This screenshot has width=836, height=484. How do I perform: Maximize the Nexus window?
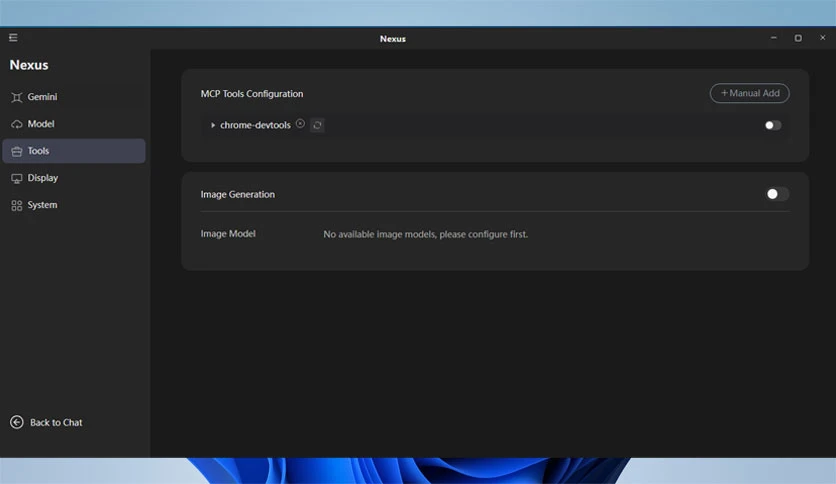point(798,38)
